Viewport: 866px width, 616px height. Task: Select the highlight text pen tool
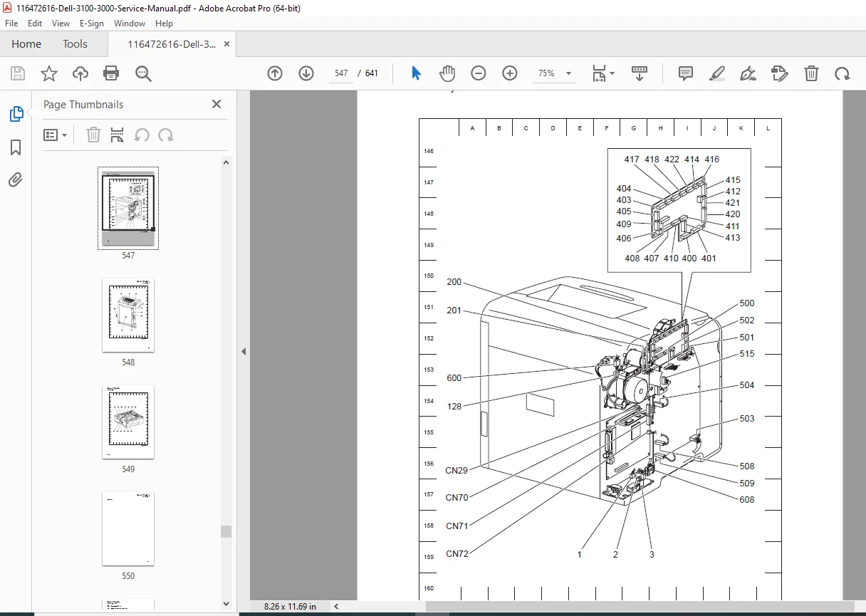point(717,73)
